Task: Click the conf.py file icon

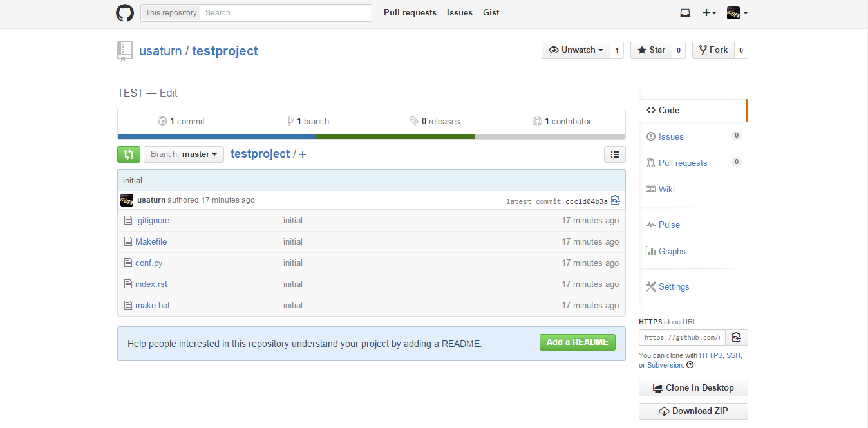Action: (x=127, y=263)
